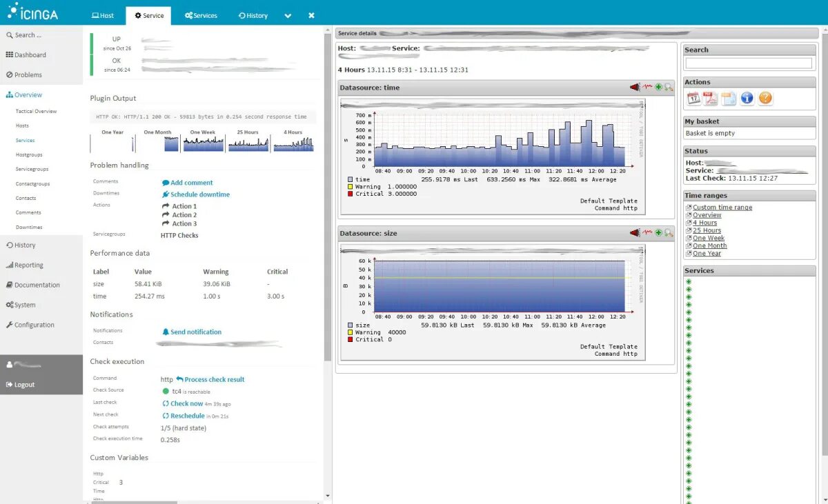Click the red waveform icon for size datasource

point(647,232)
